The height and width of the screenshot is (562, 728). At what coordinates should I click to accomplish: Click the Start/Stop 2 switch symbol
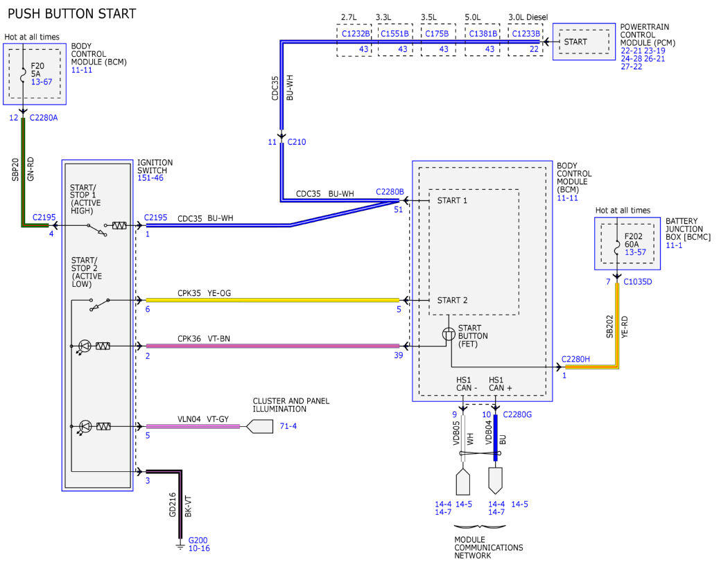point(100,304)
